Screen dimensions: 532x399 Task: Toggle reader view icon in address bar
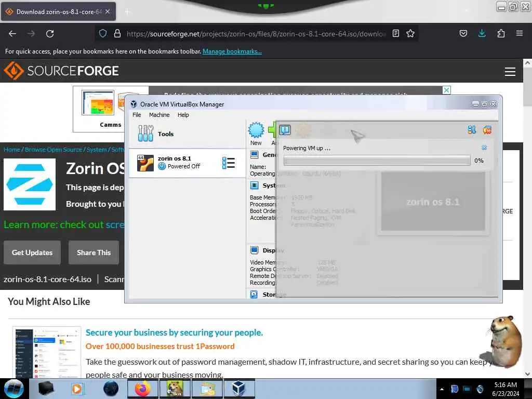pos(395,33)
